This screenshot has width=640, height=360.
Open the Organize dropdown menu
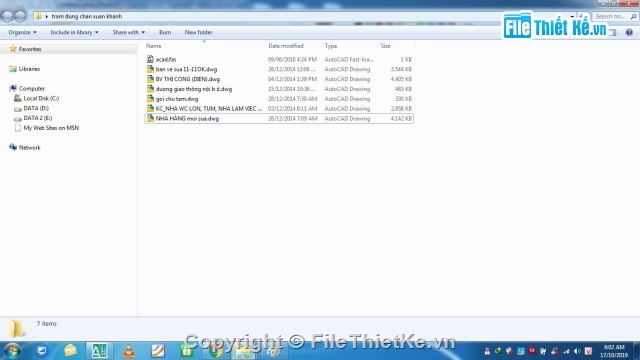22,32
